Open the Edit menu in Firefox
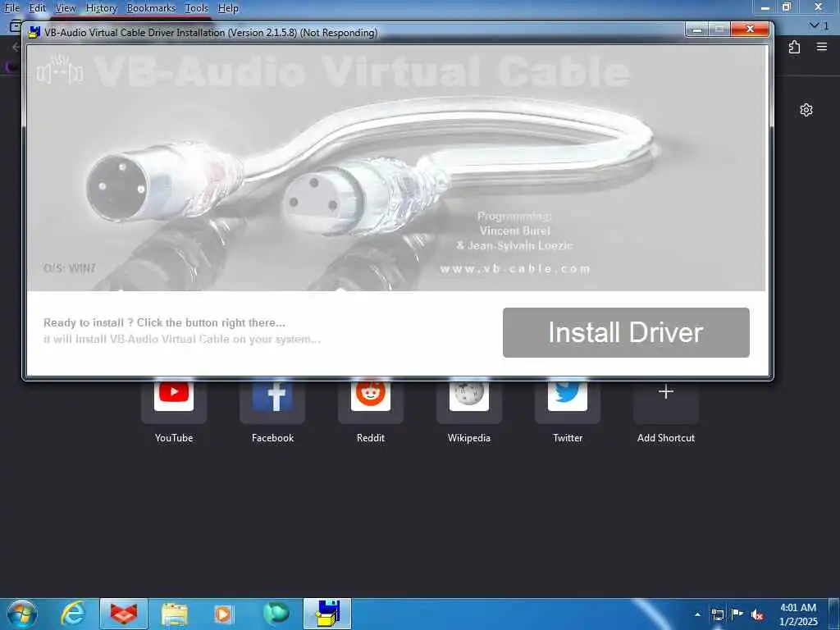The width and height of the screenshot is (840, 630). coord(38,8)
